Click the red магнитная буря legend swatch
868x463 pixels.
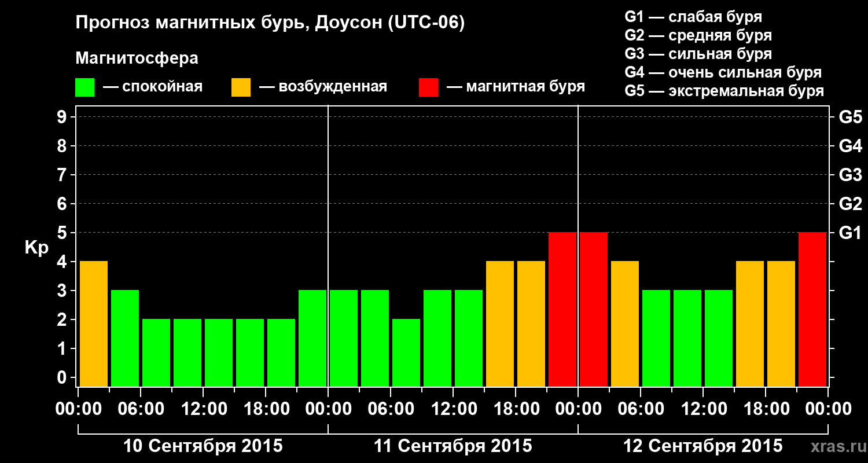[x=428, y=87]
